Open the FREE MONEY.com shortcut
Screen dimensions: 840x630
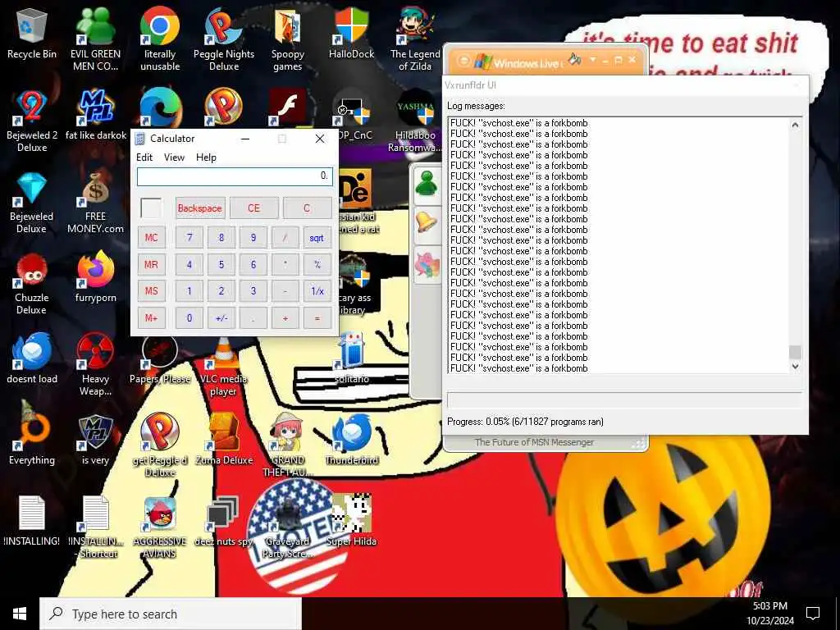pos(95,202)
